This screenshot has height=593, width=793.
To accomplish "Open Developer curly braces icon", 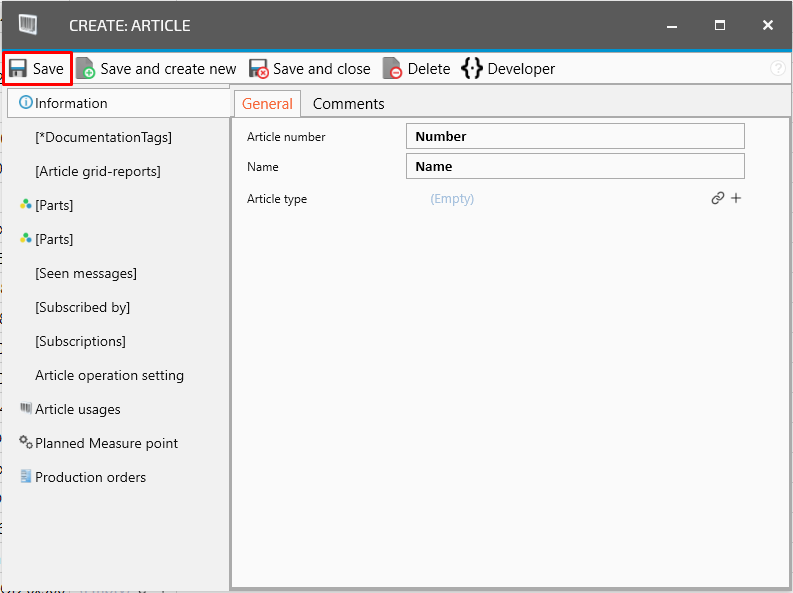I will click(x=471, y=69).
